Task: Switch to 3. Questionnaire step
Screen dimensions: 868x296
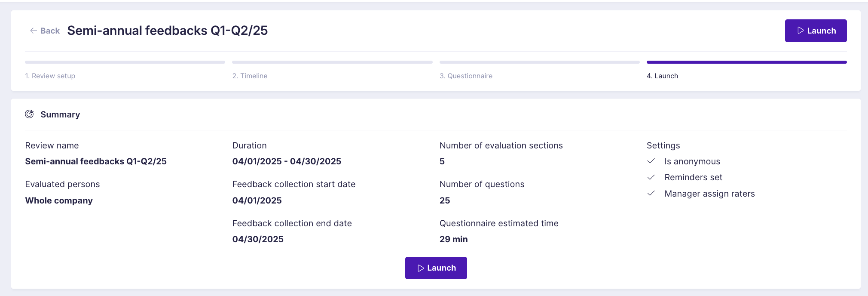Action: click(x=466, y=76)
